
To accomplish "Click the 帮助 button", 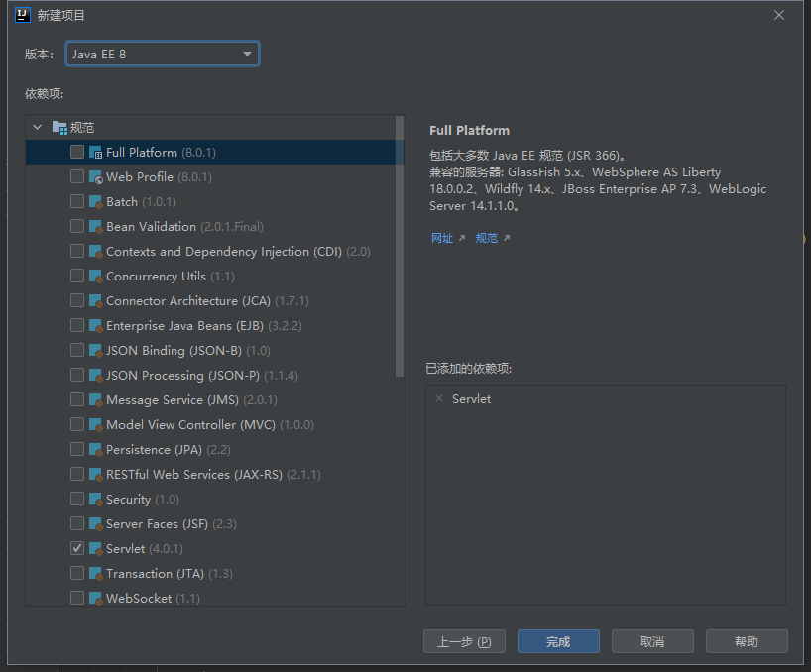I will pyautogui.click(x=747, y=641).
